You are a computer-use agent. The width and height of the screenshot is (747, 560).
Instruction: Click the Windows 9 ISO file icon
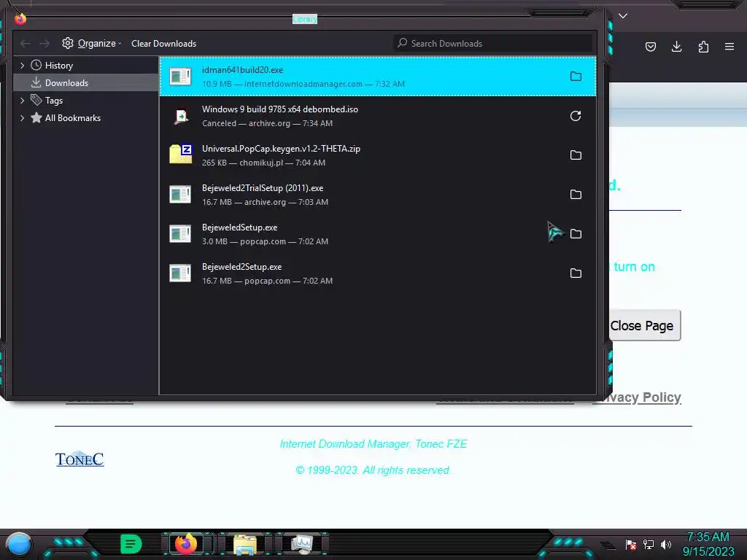180,116
